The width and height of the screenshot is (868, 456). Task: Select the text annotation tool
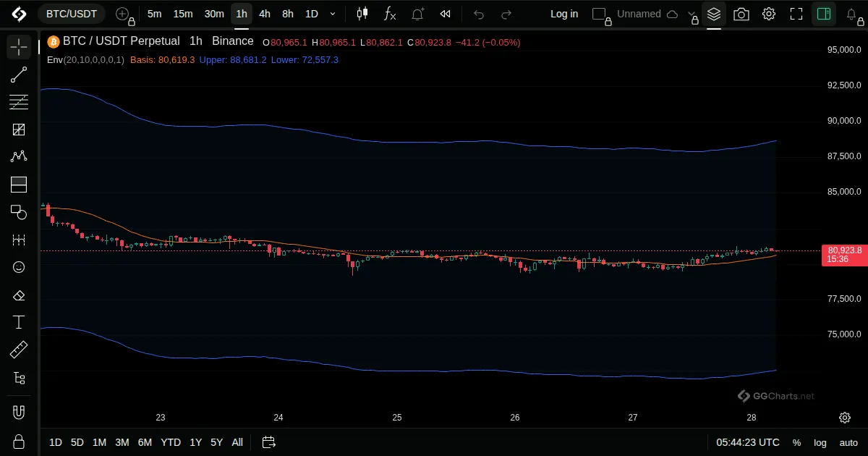[19, 322]
